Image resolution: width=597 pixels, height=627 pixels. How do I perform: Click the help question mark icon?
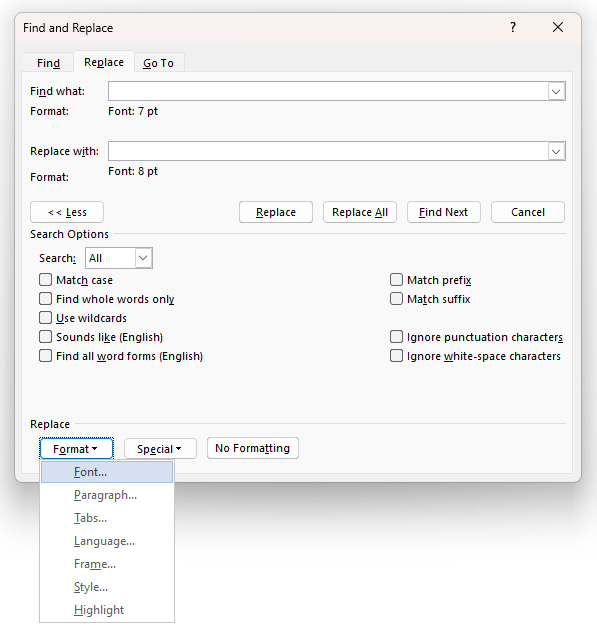click(513, 27)
